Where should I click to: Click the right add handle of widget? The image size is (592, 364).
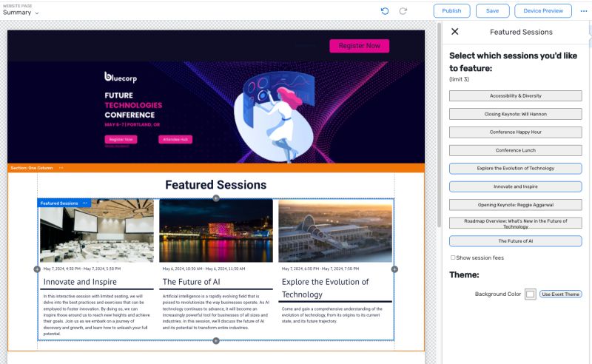click(394, 269)
